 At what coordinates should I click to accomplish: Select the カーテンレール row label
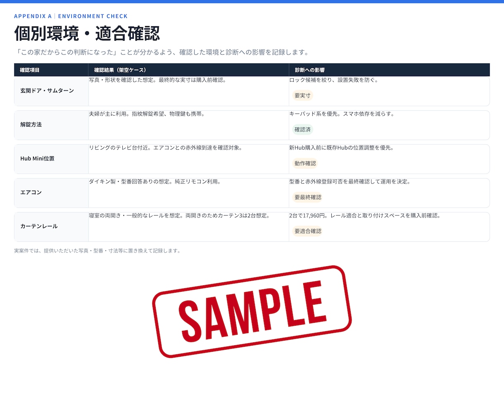(x=39, y=226)
